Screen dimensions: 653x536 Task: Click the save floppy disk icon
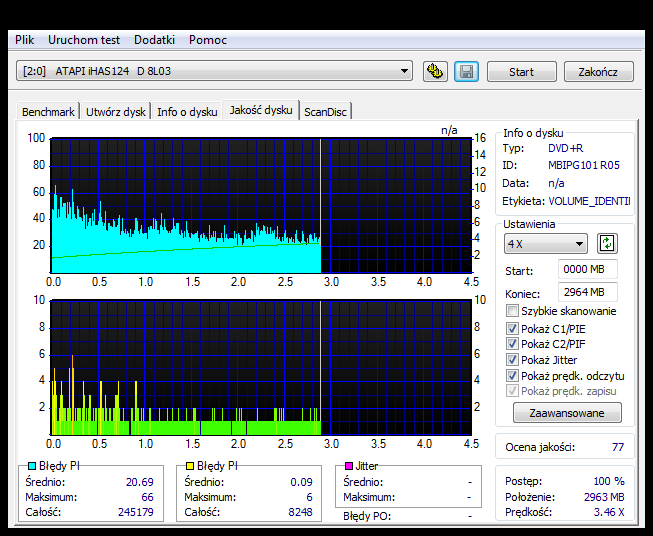click(466, 72)
